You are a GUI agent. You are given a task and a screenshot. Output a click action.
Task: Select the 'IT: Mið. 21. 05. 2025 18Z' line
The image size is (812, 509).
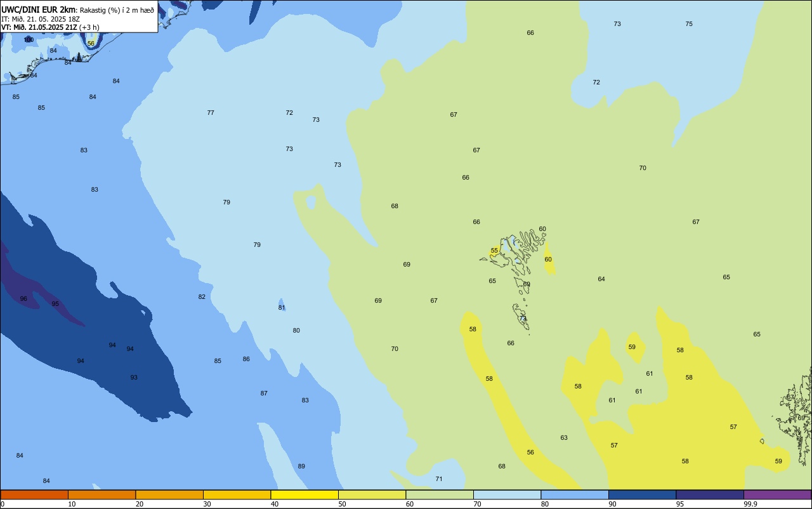point(41,18)
